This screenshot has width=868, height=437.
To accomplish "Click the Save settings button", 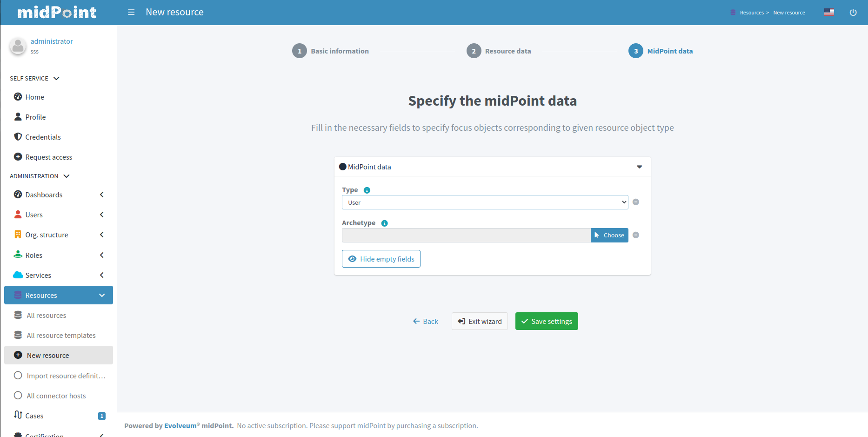I will [x=547, y=321].
